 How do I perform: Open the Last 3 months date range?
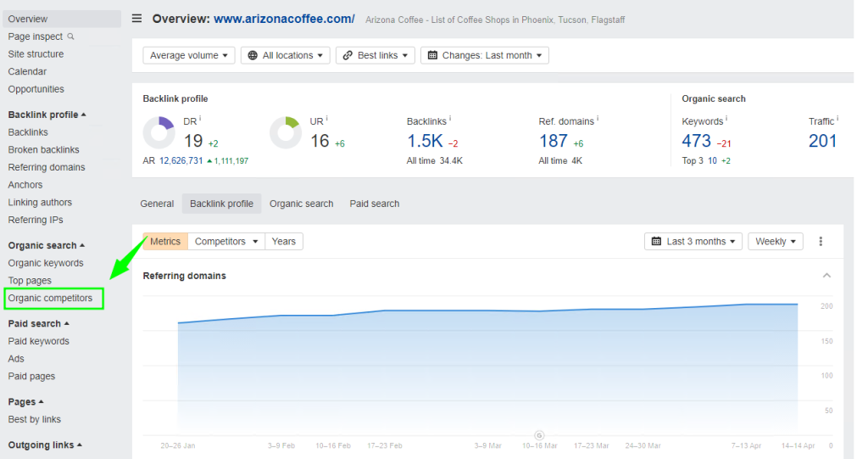click(x=693, y=242)
